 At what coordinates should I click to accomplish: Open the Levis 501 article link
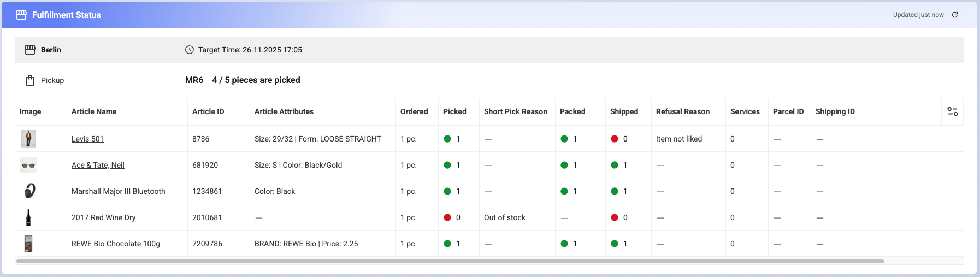[87, 139]
